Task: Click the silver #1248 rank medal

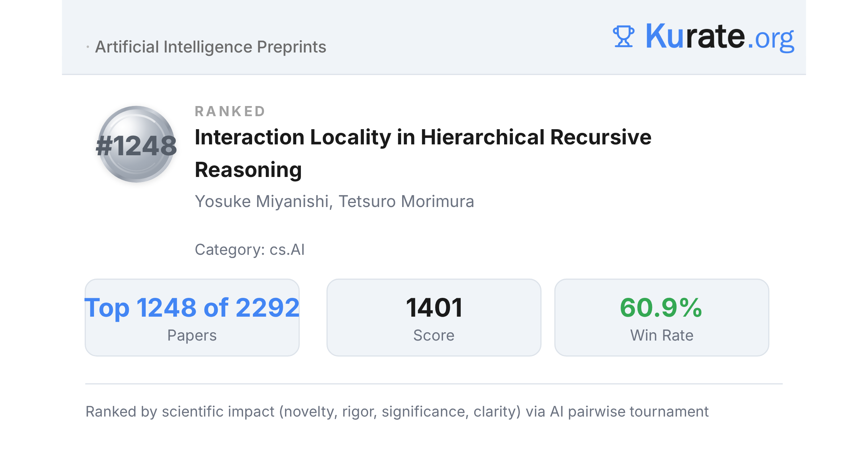Action: click(136, 144)
